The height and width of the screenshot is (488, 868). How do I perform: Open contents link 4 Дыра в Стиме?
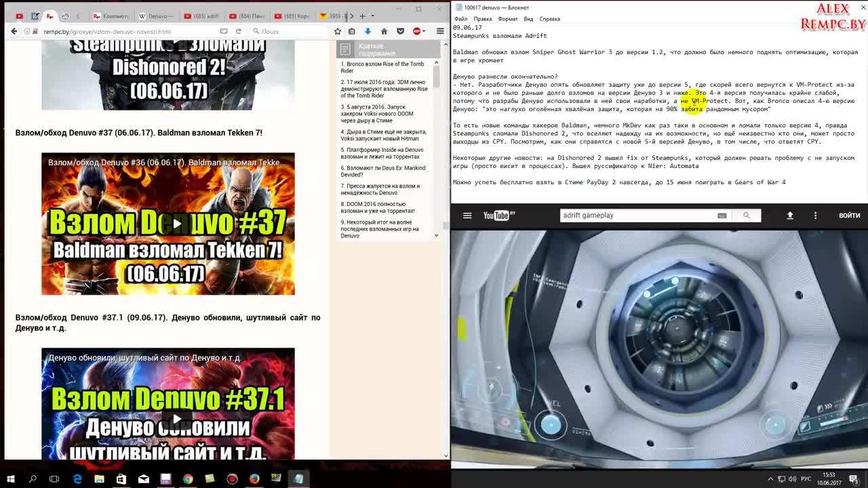coord(383,135)
